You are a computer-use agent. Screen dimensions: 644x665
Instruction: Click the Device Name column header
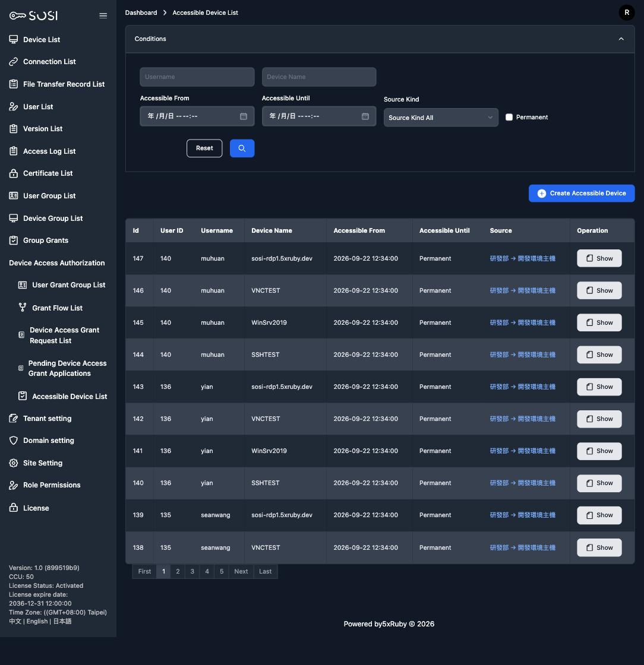(272, 231)
